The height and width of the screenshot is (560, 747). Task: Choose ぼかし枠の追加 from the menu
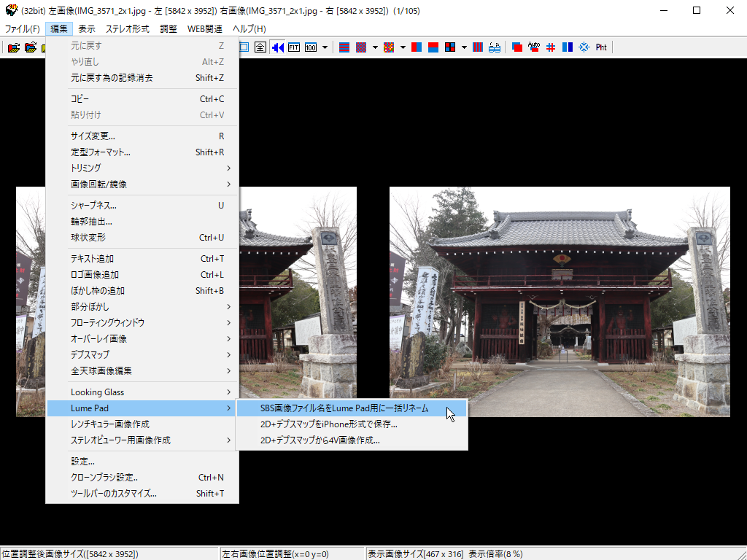142,291
